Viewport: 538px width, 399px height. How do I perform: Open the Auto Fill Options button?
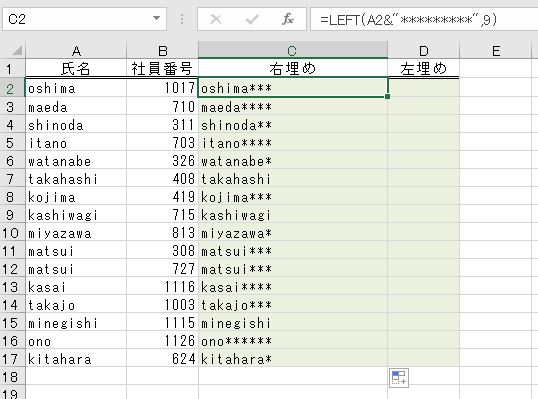point(399,378)
